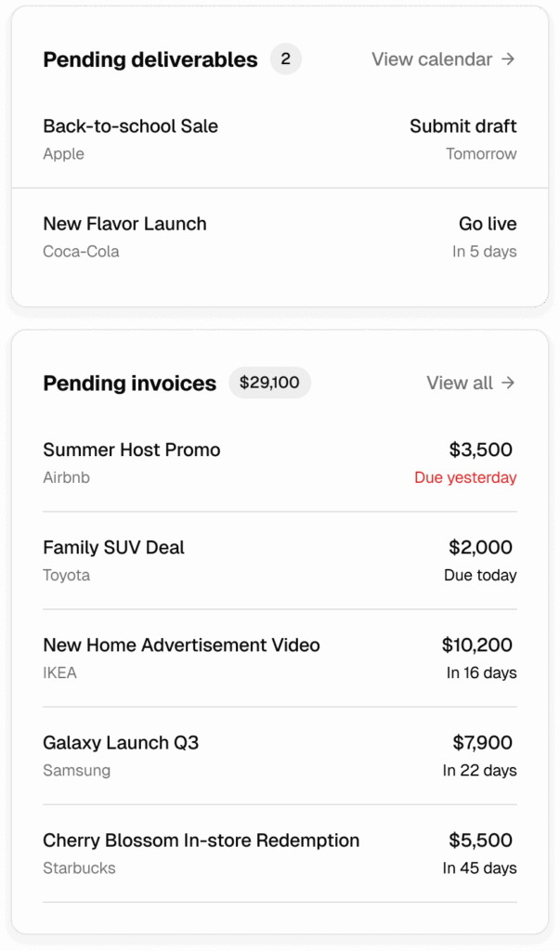The image size is (560, 951).
Task: Click the $10,200 IKEA invoice amount
Action: click(x=477, y=645)
